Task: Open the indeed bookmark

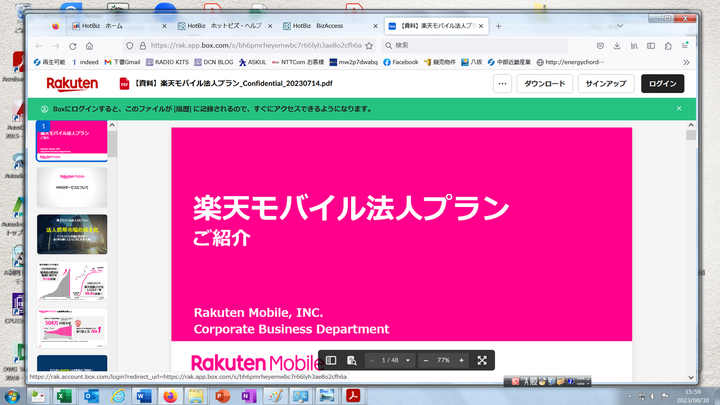Action: click(x=85, y=62)
